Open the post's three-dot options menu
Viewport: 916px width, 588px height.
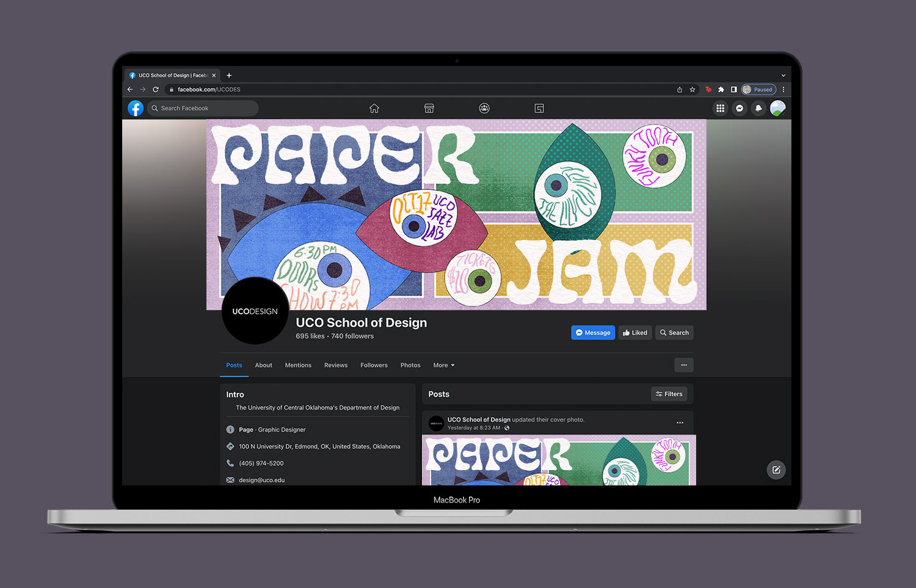click(x=680, y=423)
